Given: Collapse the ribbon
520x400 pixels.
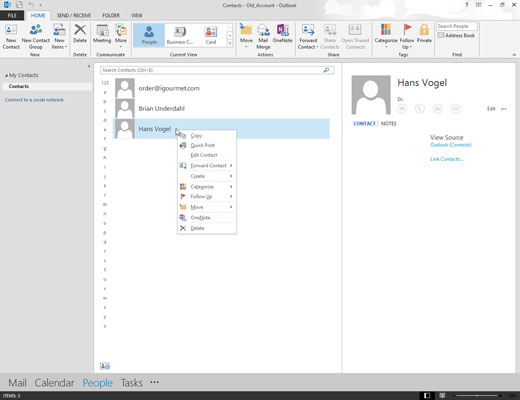Looking at the screenshot, I should click(x=514, y=54).
